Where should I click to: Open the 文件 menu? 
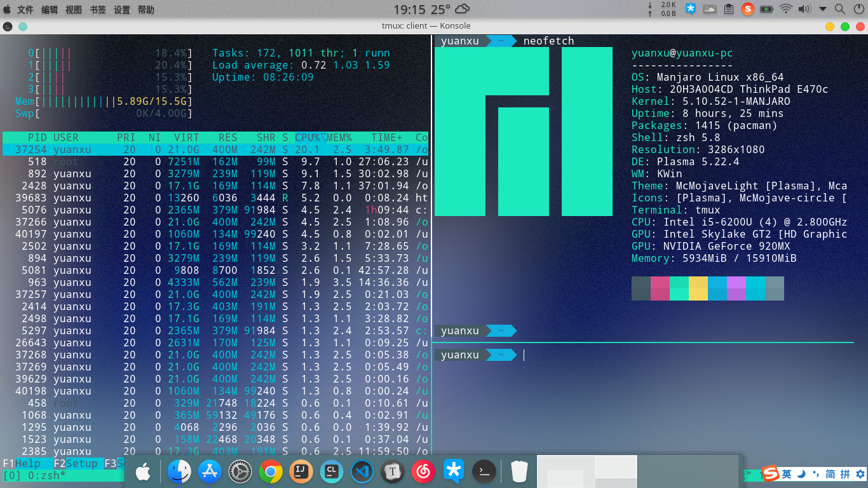click(x=25, y=10)
